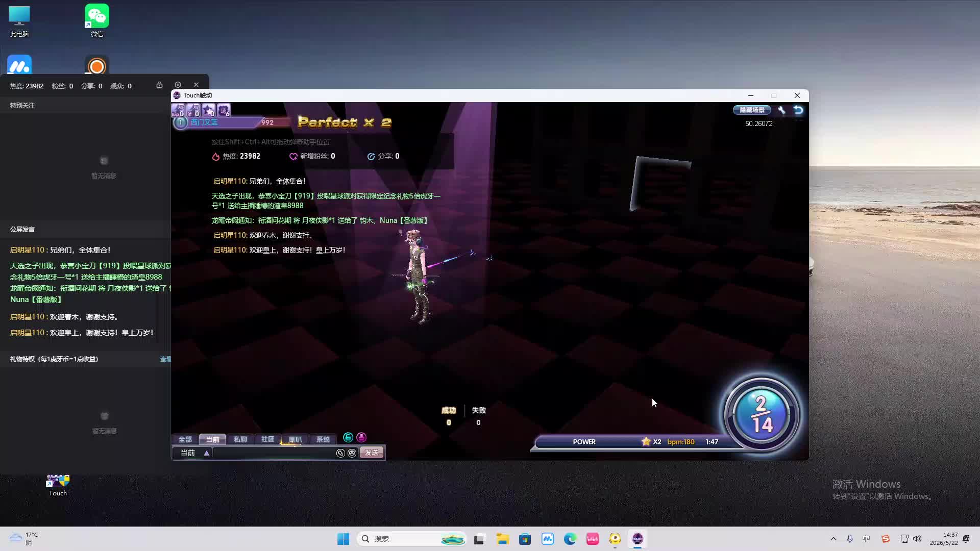This screenshot has height=551, width=980.
Task: Switch to the 全部 chat tab
Action: click(185, 439)
